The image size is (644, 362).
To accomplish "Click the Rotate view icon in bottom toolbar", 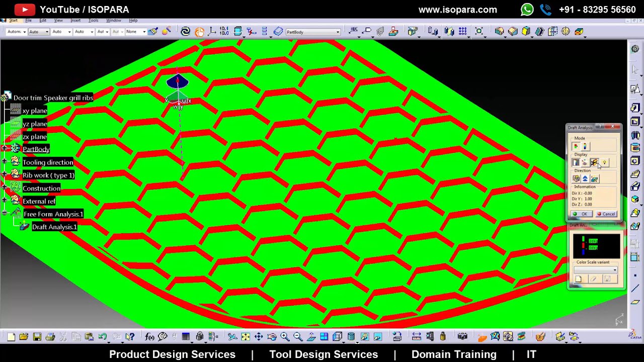I will (272, 337).
